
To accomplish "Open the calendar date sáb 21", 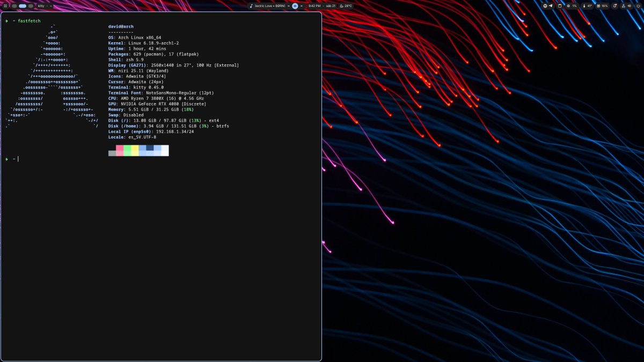I will [331, 6].
